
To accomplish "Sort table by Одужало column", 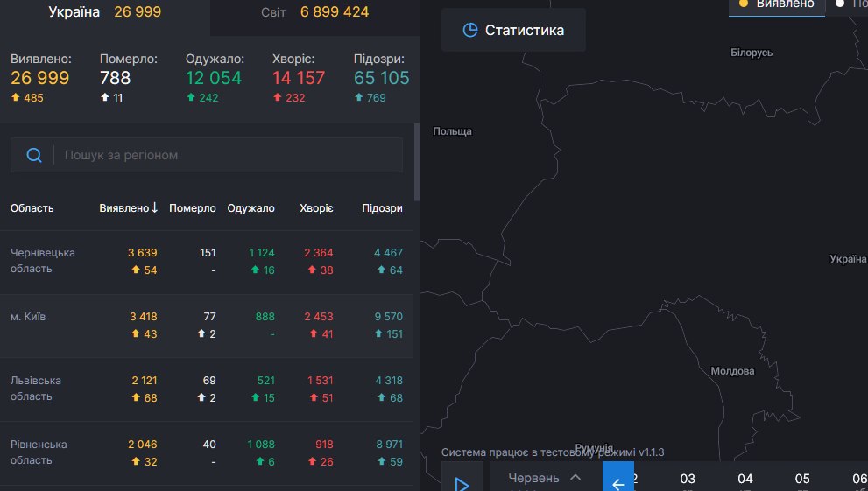I will coord(251,208).
